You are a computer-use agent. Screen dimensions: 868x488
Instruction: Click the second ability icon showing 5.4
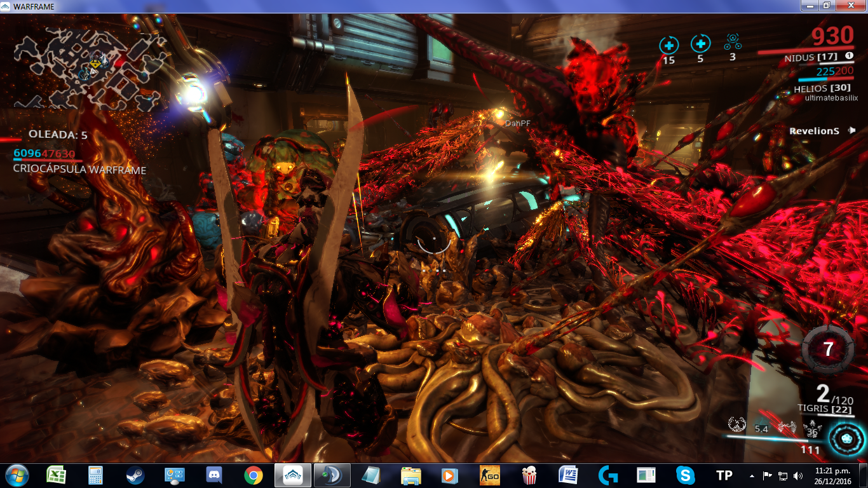761,429
